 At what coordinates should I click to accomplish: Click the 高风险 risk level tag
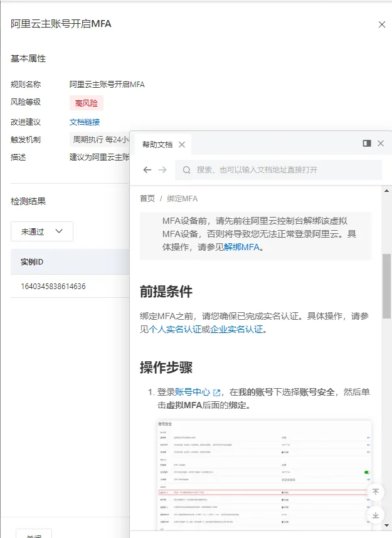(87, 103)
